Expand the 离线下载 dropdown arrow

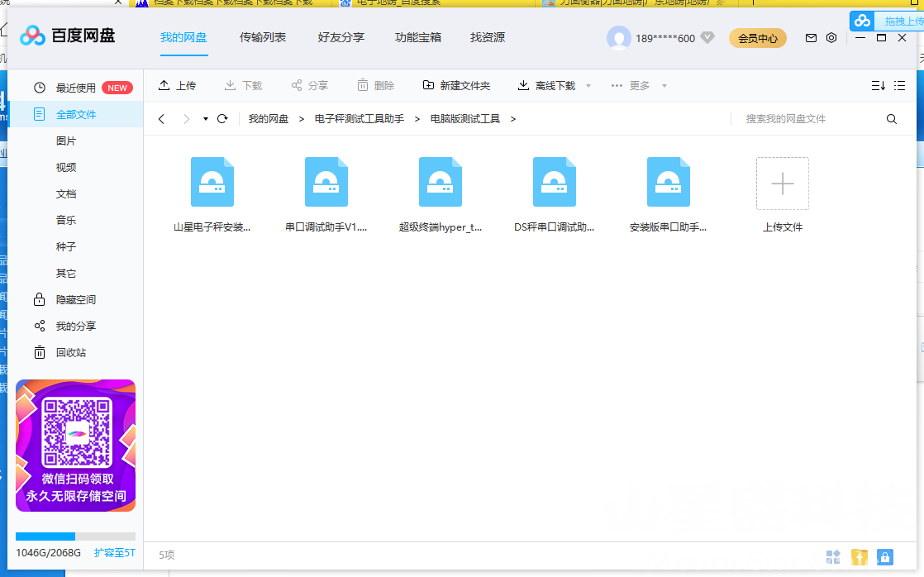point(588,86)
